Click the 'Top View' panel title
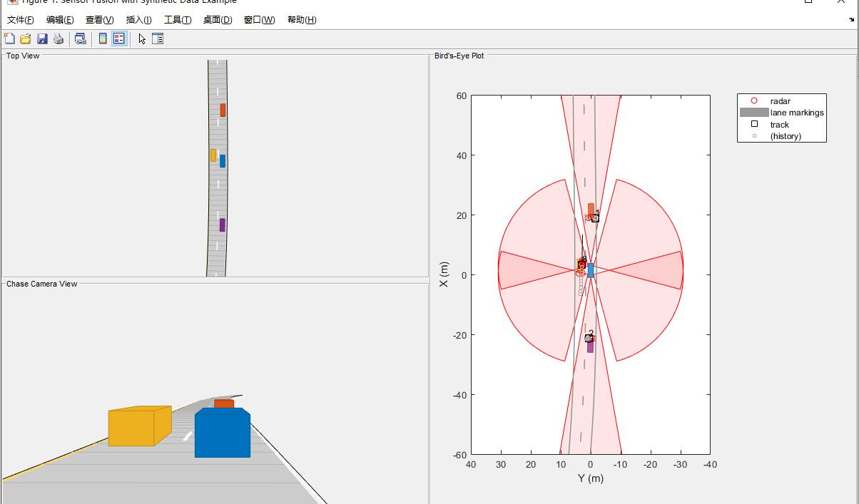 (23, 56)
